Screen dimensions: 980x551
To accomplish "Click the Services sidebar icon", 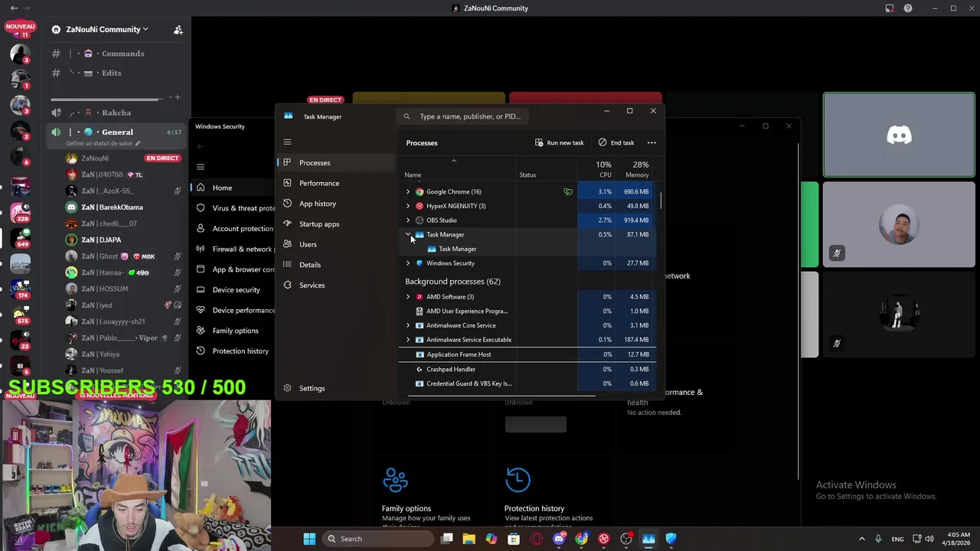I will coord(287,285).
